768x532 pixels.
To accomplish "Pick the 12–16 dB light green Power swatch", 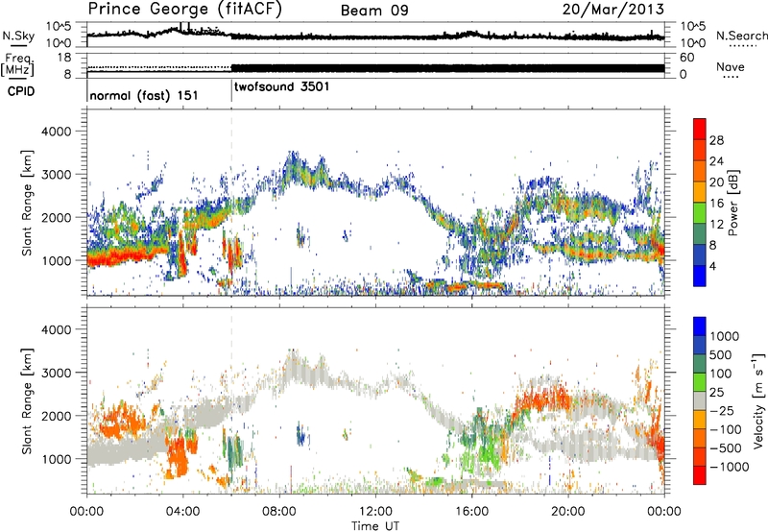I will (x=700, y=213).
